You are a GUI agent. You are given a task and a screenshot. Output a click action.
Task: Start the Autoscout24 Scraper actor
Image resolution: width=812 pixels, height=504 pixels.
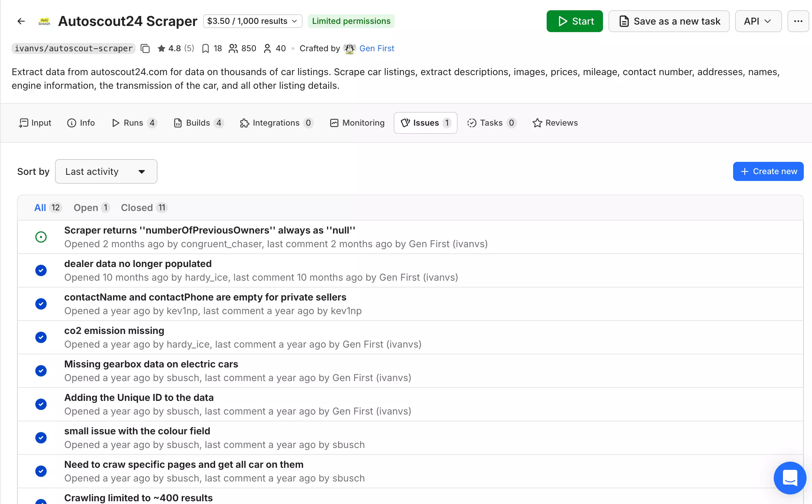tap(575, 21)
